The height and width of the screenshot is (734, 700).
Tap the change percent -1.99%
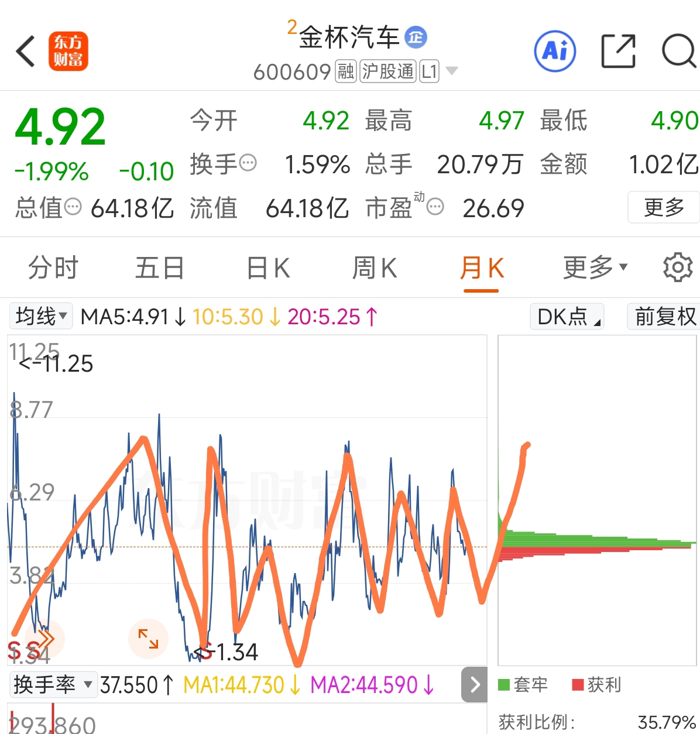click(x=52, y=172)
